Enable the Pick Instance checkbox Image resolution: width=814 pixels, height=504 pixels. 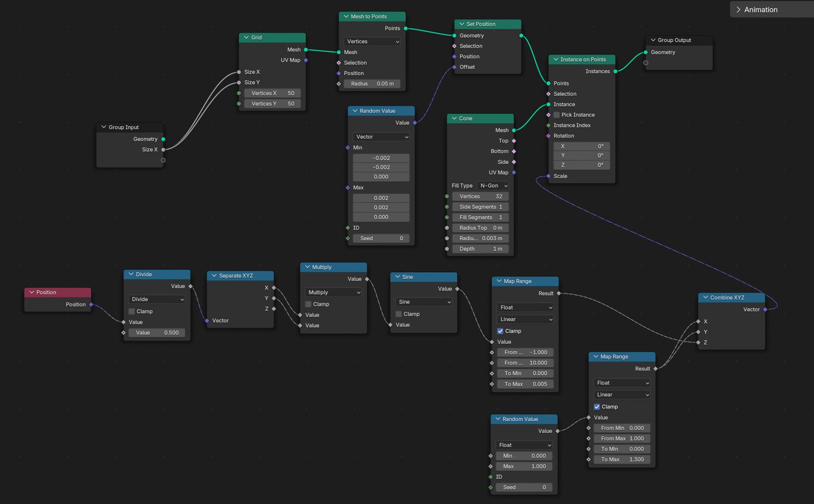click(557, 115)
